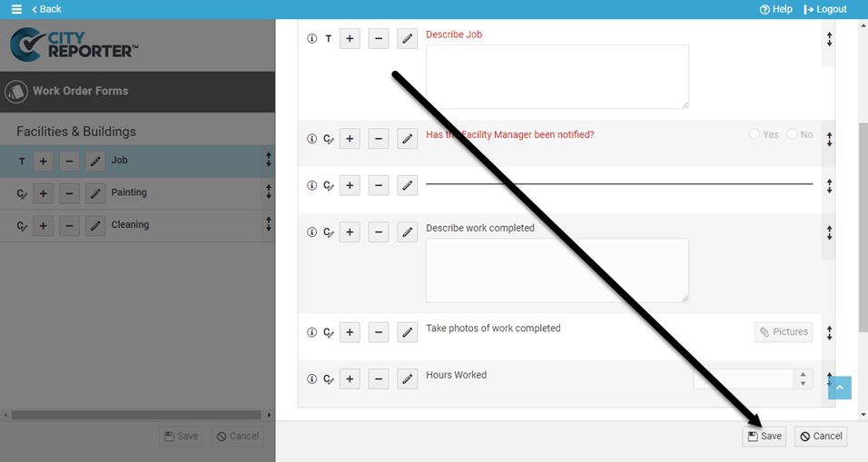Viewport: 868px width, 462px height.
Task: Click info icon next to Take photos row
Action: click(311, 332)
